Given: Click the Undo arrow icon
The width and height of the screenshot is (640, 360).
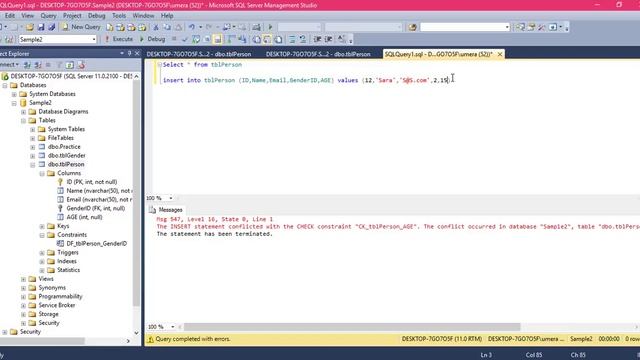Looking at the screenshot, I should point(191,27).
